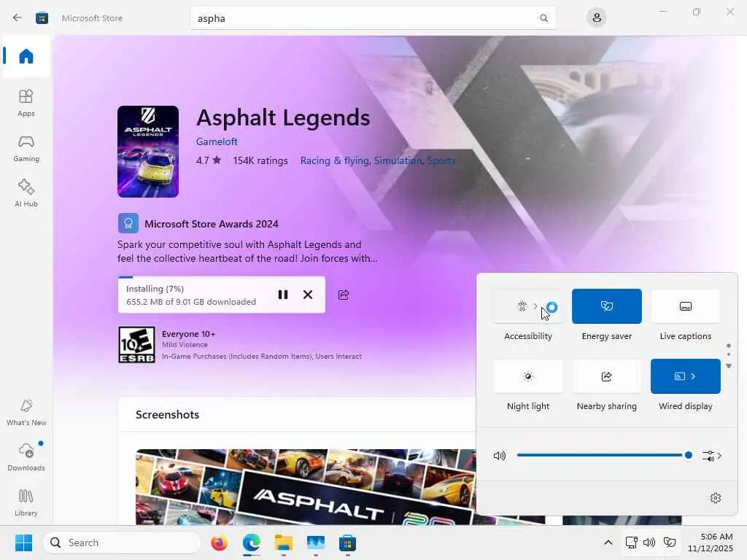Click the 'Asphalt Legends' title text
Viewport: 747px width, 560px height.
283,117
